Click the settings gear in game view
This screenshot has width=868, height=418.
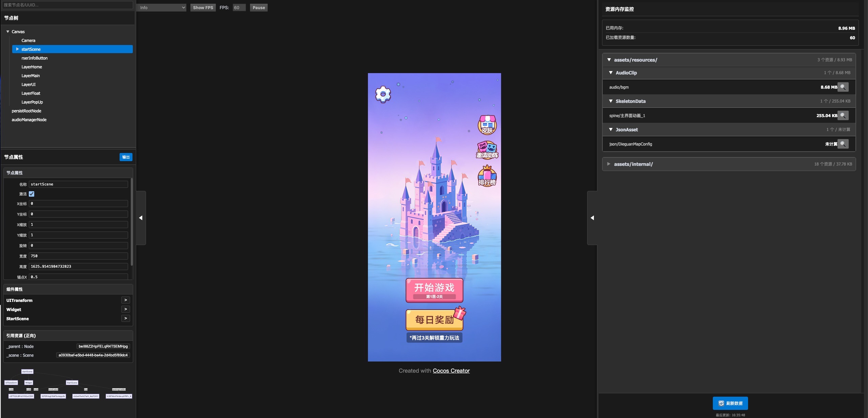(383, 94)
